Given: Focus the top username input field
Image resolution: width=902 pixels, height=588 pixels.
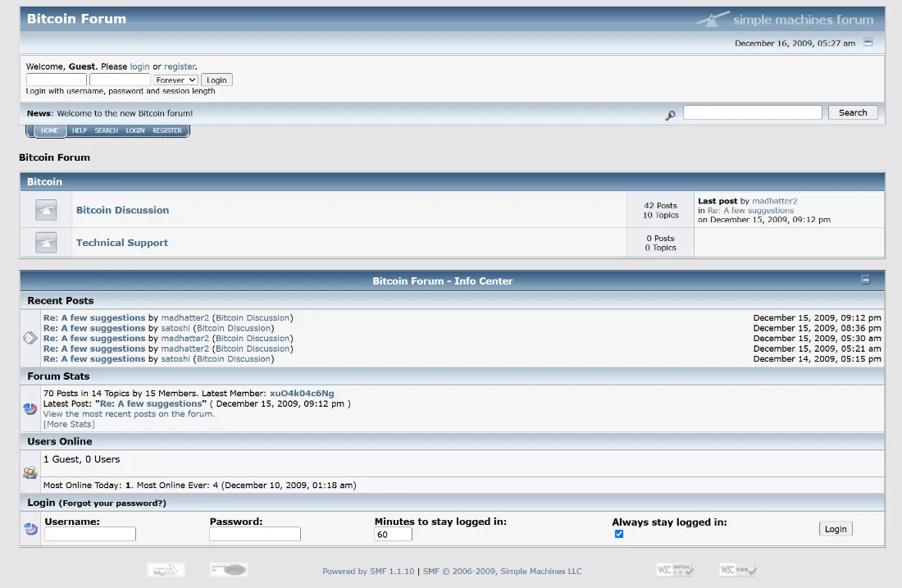Looking at the screenshot, I should 57,80.
